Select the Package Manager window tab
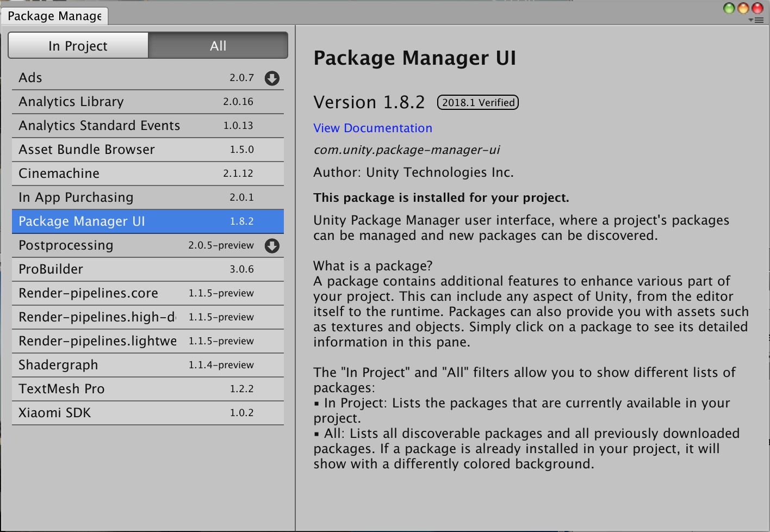The height and width of the screenshot is (532, 770). pyautogui.click(x=54, y=16)
